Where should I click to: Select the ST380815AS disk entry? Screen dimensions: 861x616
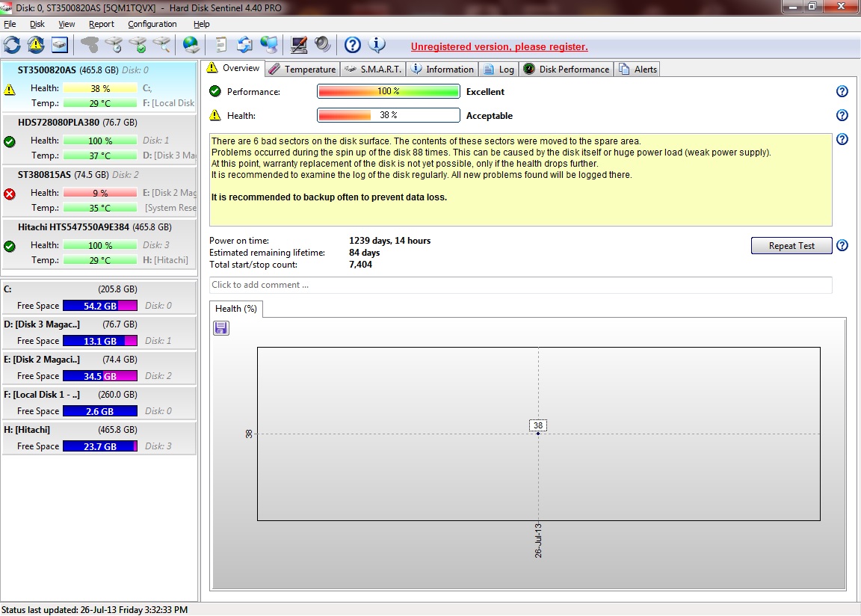(x=99, y=191)
